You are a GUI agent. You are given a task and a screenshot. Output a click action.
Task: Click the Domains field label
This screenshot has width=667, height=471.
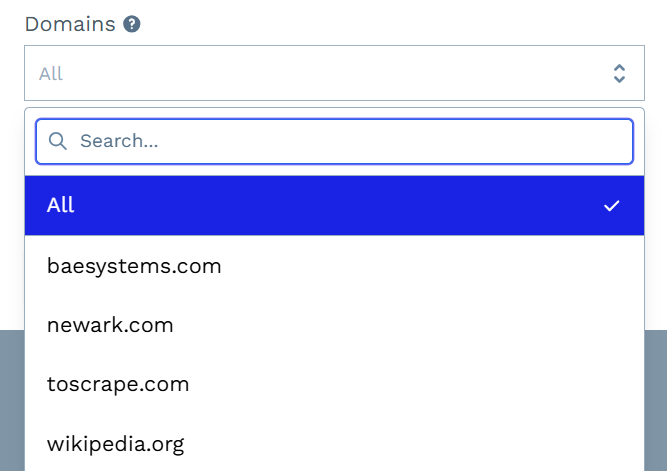point(70,24)
